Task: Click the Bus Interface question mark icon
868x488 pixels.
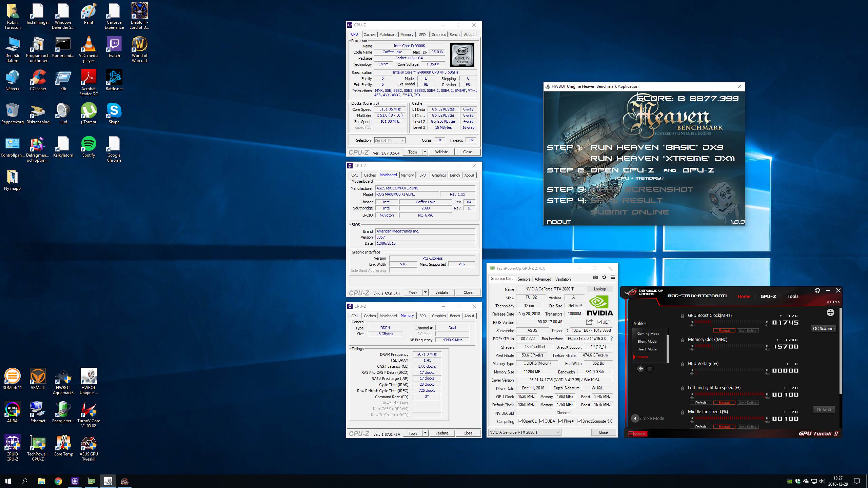Action: (612, 339)
